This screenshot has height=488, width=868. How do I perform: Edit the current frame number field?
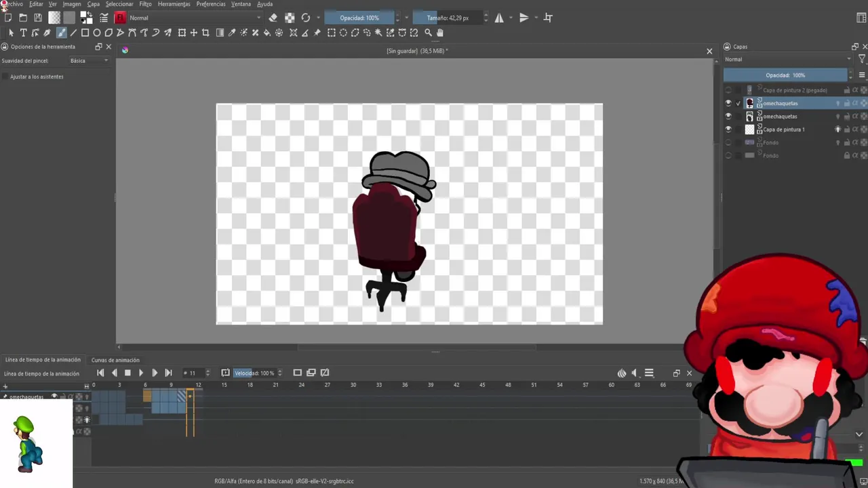(x=193, y=373)
